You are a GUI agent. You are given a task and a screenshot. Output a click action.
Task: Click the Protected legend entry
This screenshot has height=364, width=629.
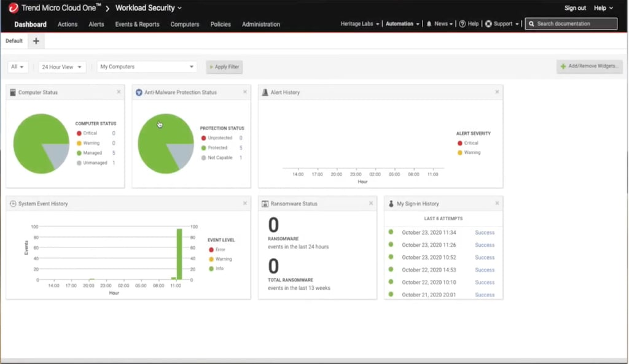coord(221,148)
